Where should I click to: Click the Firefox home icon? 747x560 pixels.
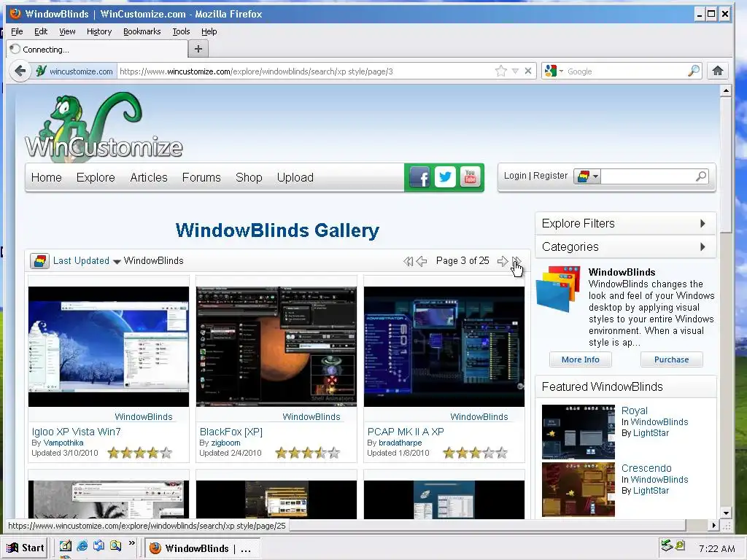pos(718,71)
